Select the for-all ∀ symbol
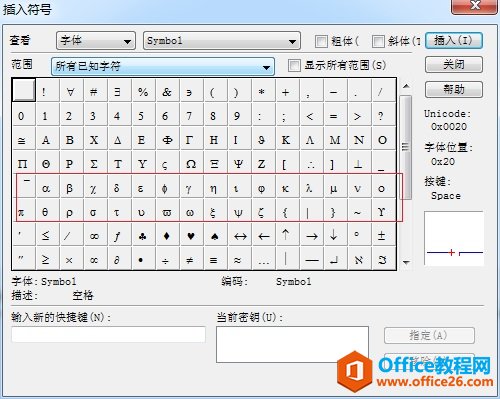Screen dimensions: 500x399 70,92
